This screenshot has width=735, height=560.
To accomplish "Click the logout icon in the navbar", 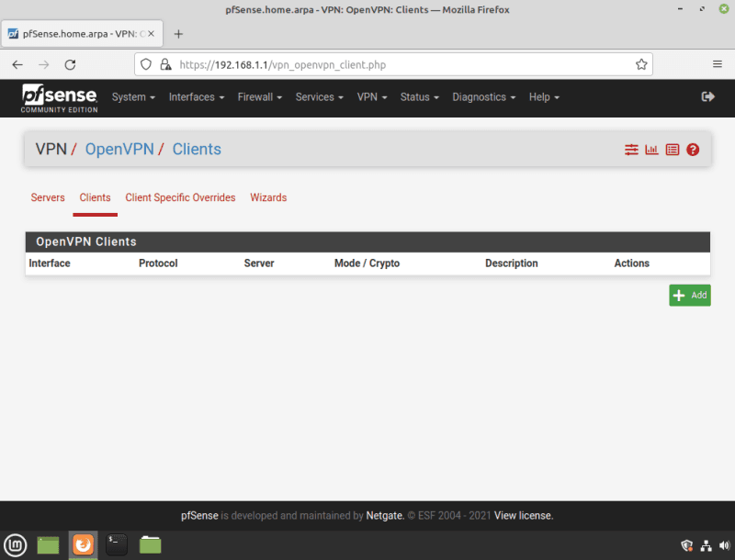I will click(x=707, y=96).
